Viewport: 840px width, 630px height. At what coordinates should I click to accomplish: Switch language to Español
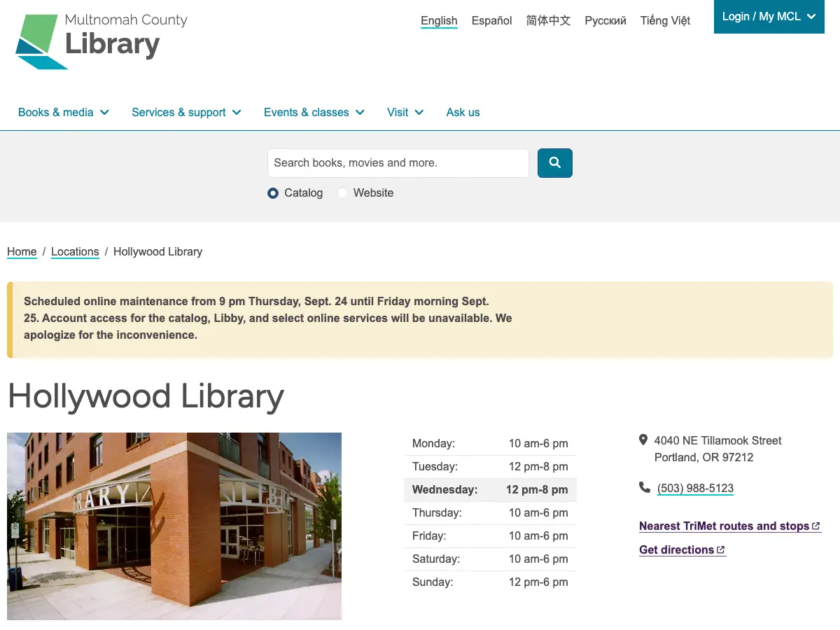point(492,21)
